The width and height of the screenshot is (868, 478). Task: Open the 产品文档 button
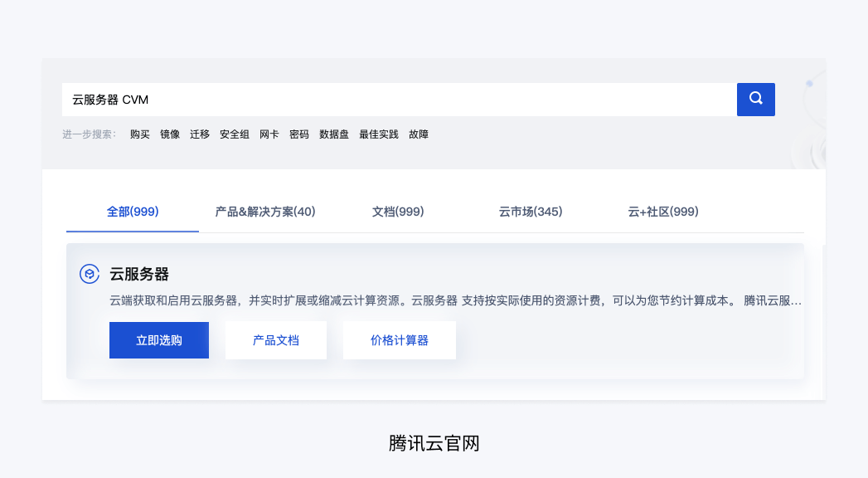pyautogui.click(x=276, y=340)
